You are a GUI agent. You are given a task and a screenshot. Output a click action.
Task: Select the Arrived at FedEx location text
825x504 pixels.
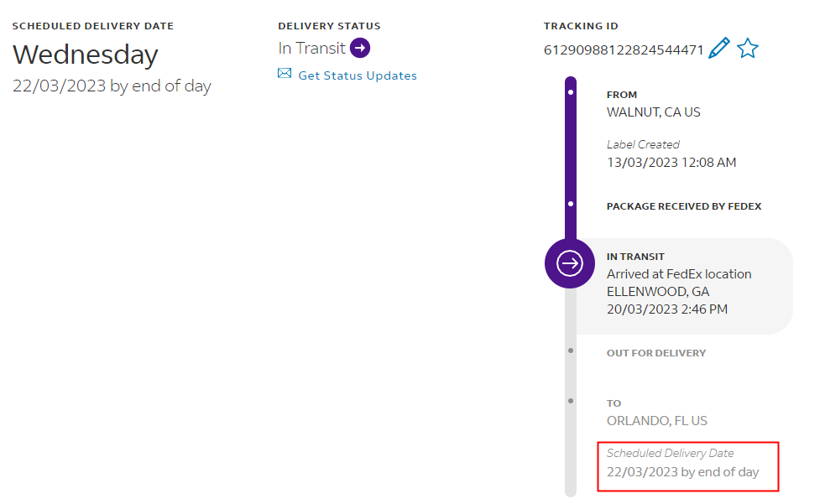[x=679, y=274]
